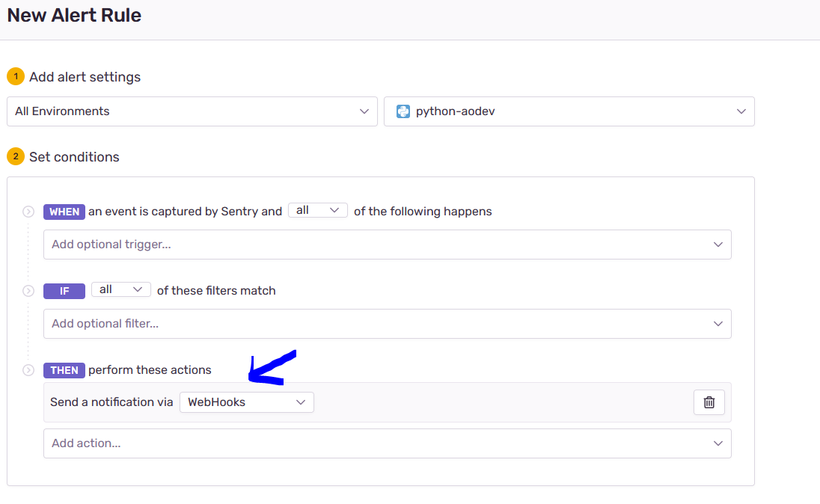Image resolution: width=820 pixels, height=504 pixels.
Task: Click the purple THEN label badge
Action: [x=64, y=370]
